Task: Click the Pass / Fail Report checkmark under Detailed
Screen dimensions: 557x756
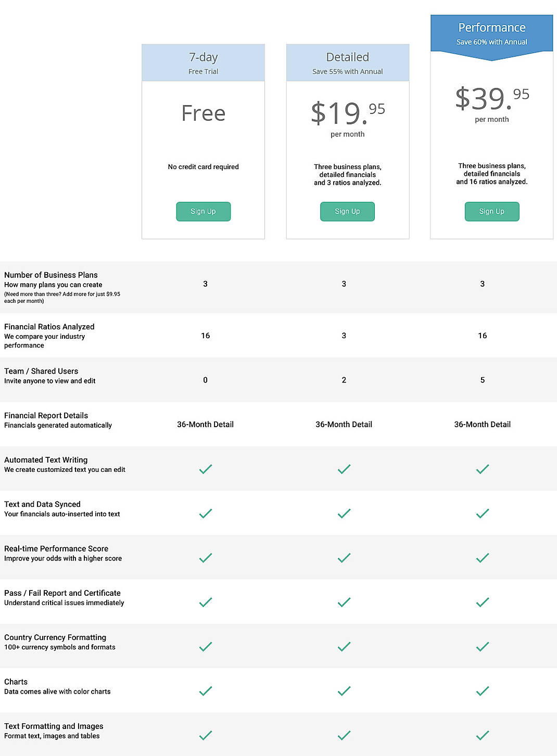Action: pyautogui.click(x=344, y=602)
